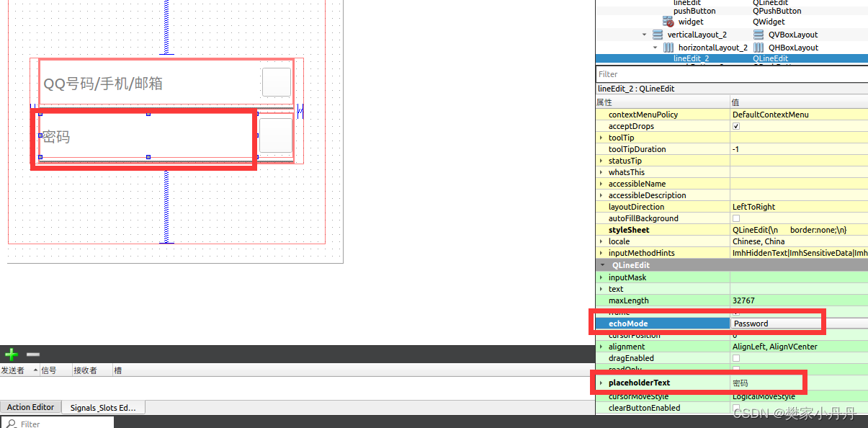Click the placeholderText value showing 密码

pyautogui.click(x=766, y=383)
